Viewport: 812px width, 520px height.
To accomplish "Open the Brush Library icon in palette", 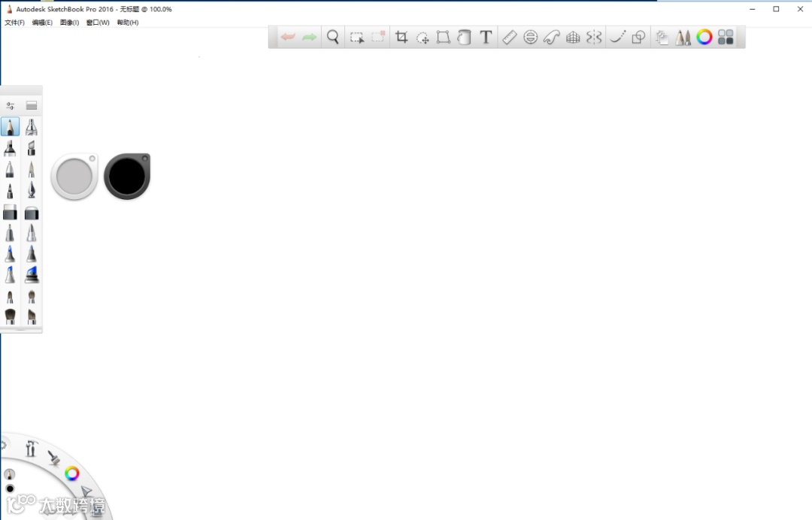I will point(32,105).
